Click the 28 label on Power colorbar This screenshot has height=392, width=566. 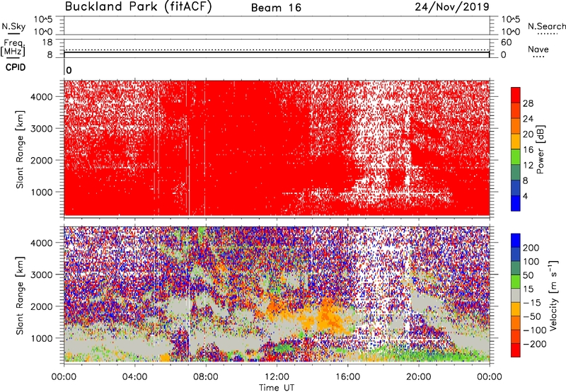pyautogui.click(x=528, y=103)
